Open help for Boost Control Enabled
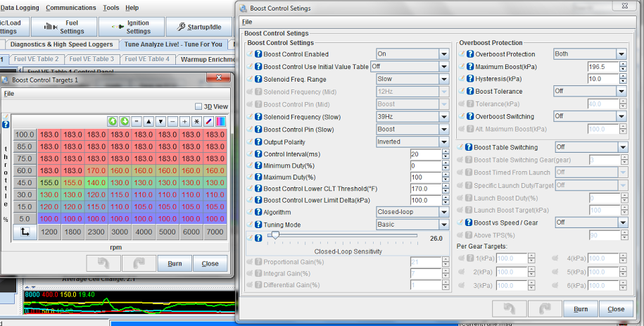The image size is (644, 326). pyautogui.click(x=258, y=54)
